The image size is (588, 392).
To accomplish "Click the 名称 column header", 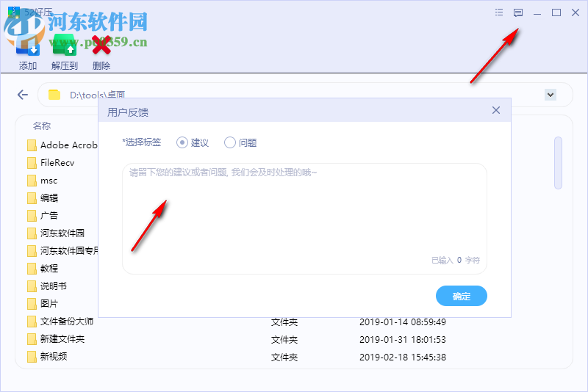I will coord(42,126).
